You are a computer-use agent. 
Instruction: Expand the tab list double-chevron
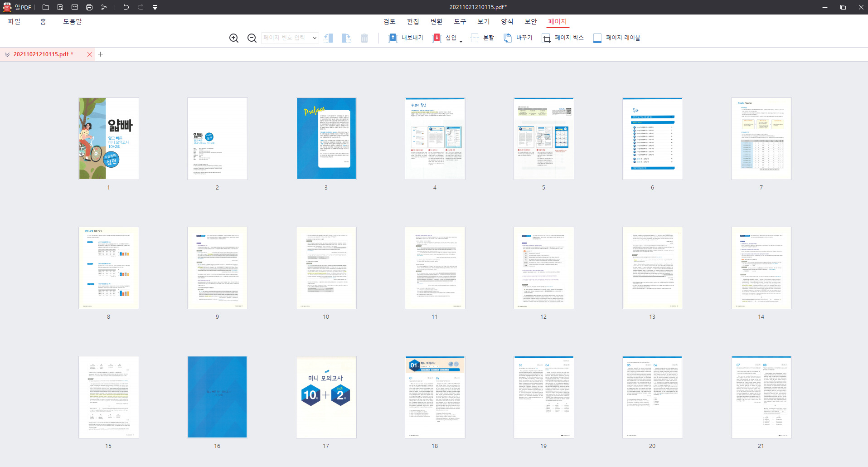pyautogui.click(x=7, y=54)
